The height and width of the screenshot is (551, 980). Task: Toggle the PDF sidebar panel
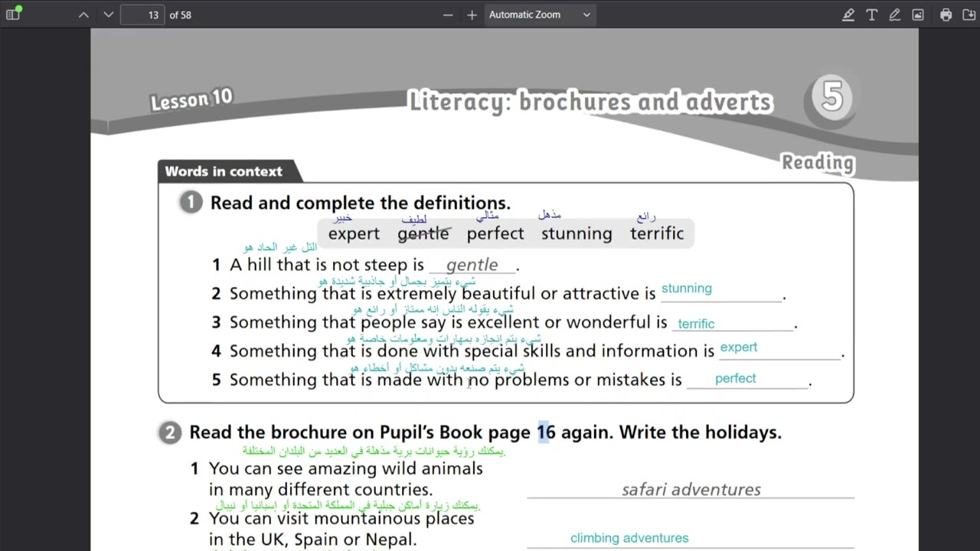13,15
